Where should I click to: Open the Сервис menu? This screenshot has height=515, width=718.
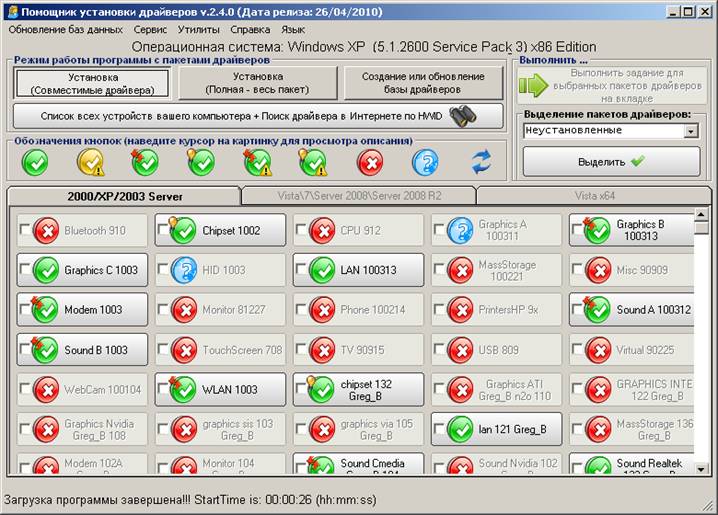150,30
